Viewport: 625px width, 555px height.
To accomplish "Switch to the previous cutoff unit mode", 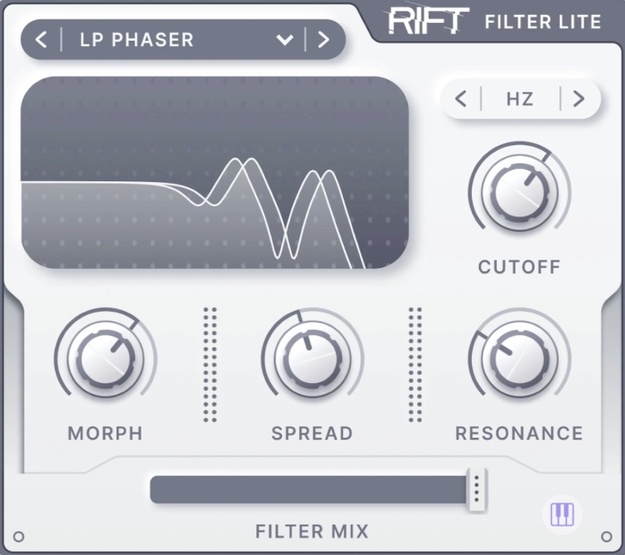I will pos(461,98).
